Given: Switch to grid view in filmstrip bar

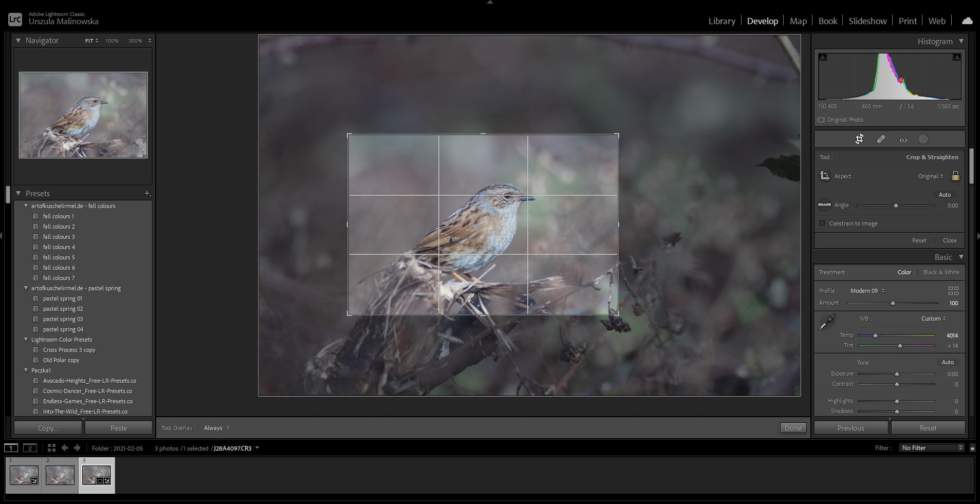Looking at the screenshot, I should pyautogui.click(x=51, y=448).
